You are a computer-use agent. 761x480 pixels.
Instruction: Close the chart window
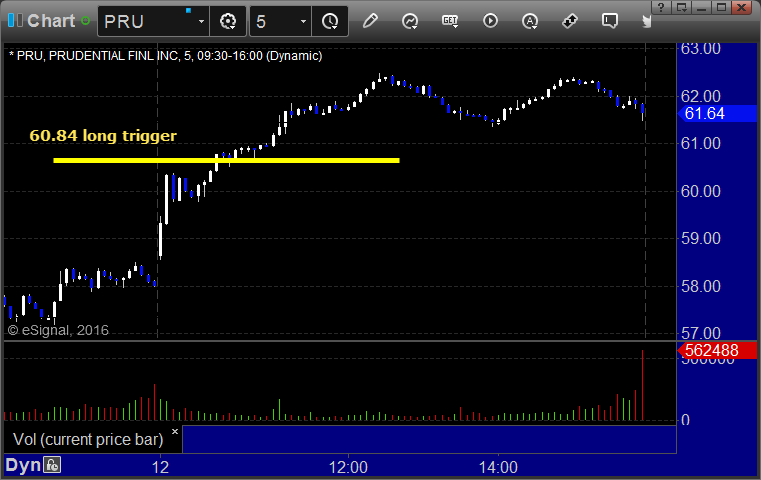point(742,7)
